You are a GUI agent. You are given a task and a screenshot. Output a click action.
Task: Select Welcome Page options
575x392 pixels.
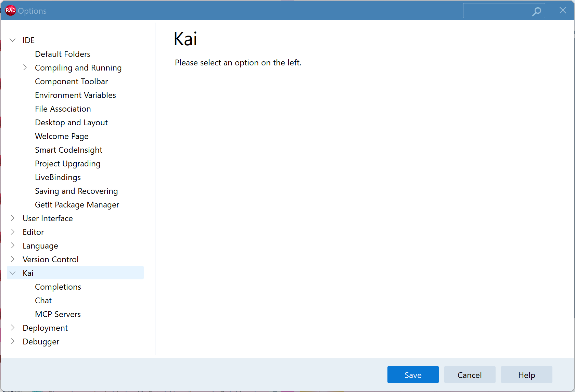pyautogui.click(x=62, y=136)
